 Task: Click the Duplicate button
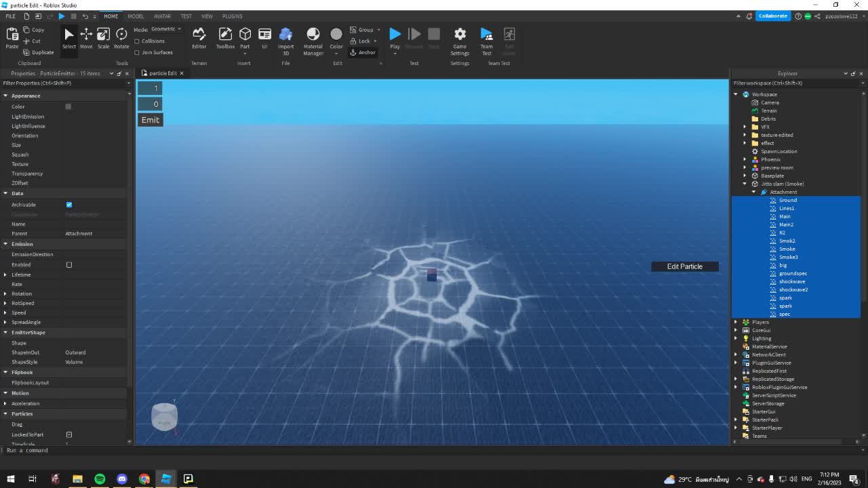38,52
